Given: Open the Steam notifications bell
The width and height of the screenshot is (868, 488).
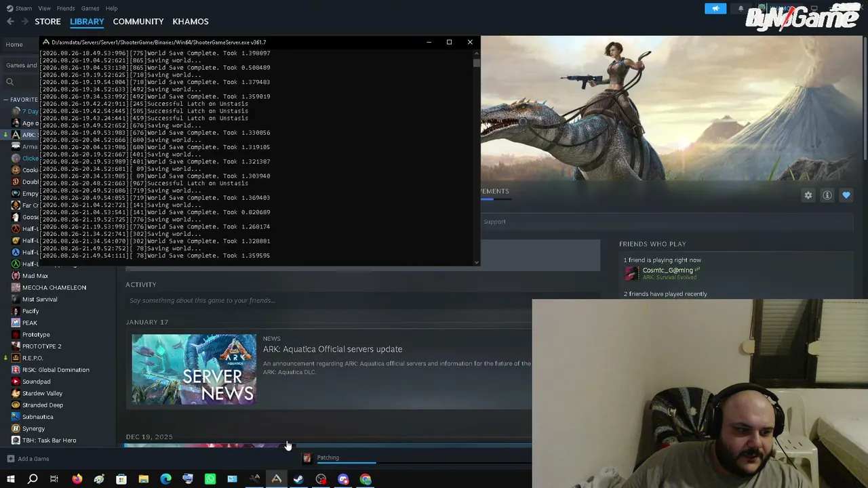Looking at the screenshot, I should pyautogui.click(x=741, y=8).
